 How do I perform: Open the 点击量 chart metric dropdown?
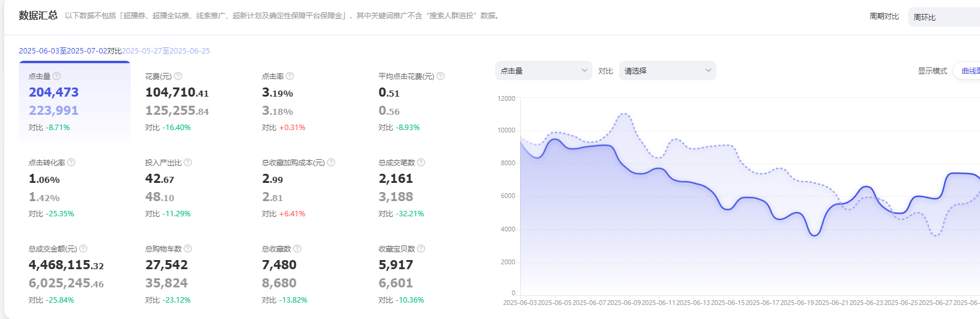(543, 70)
